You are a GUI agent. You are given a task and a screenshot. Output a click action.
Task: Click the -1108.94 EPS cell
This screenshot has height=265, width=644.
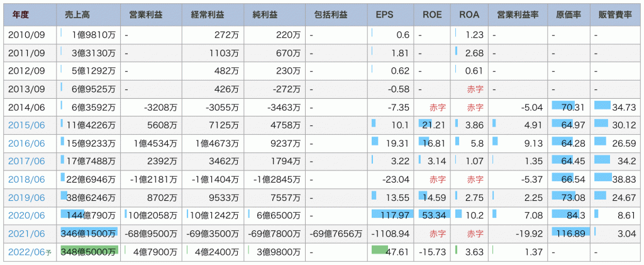390,233
